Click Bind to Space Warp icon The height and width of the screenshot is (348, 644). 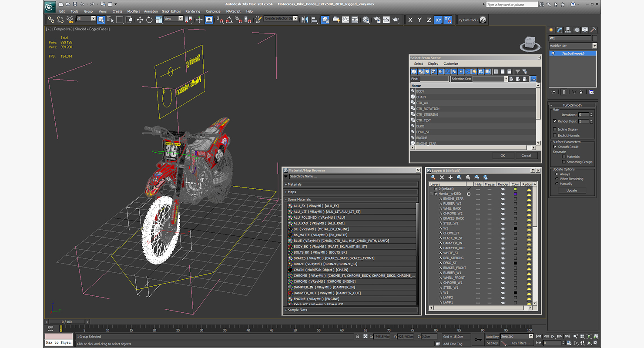[x=70, y=20]
